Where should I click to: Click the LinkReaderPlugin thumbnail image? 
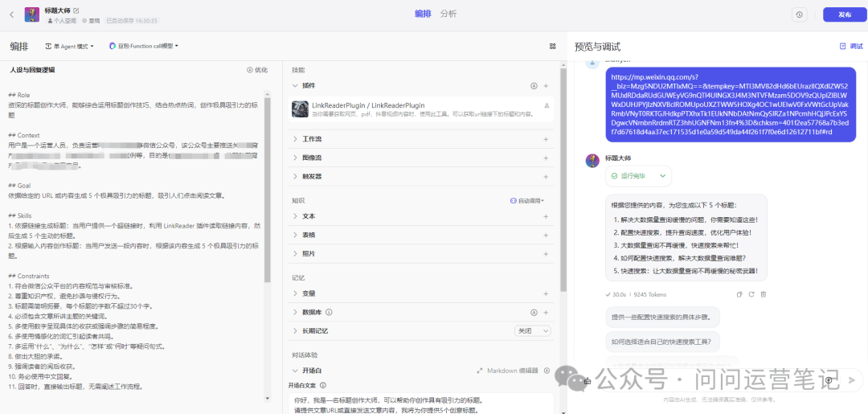(x=300, y=109)
